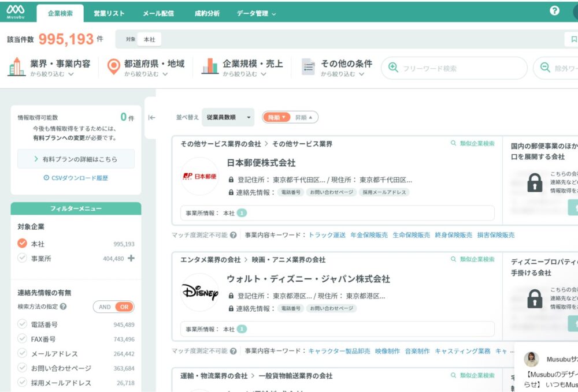Click the 映像制作 keyword link

(387, 351)
